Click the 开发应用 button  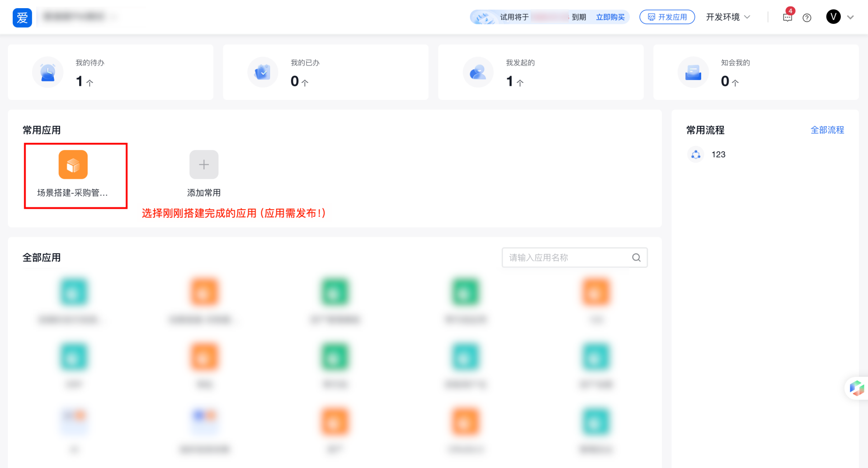point(667,17)
